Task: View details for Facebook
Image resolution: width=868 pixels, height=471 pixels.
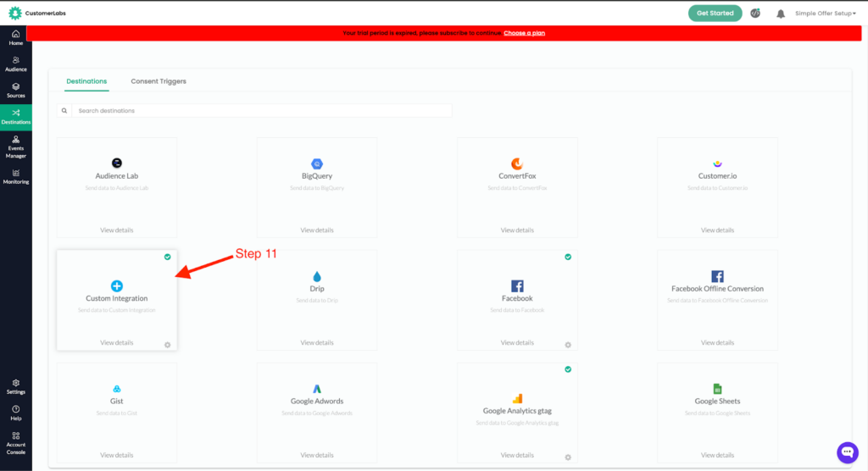Action: click(517, 342)
